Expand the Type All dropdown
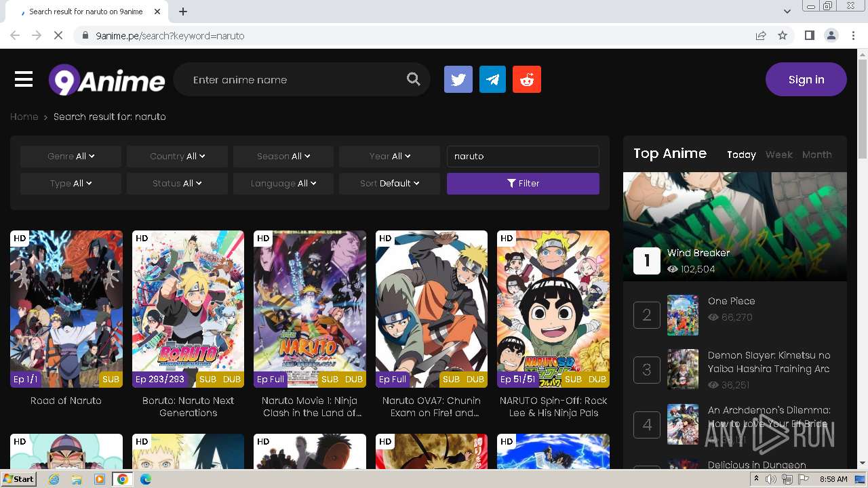The width and height of the screenshot is (868, 488). [x=71, y=183]
